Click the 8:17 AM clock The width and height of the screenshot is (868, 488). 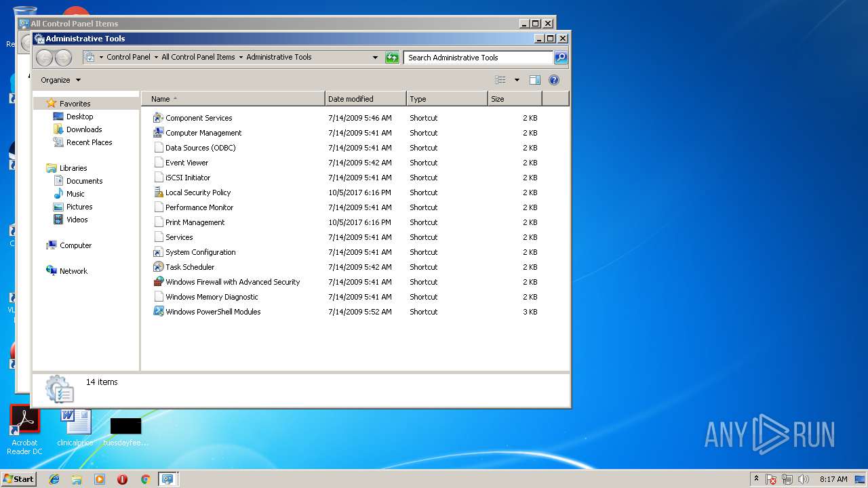pyautogui.click(x=833, y=479)
